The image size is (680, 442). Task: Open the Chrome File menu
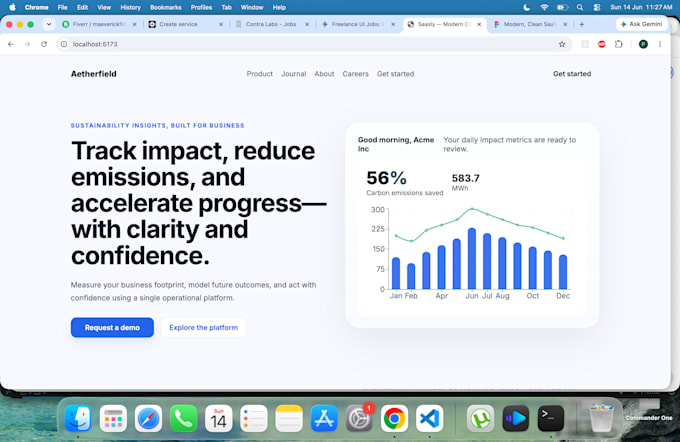click(62, 7)
